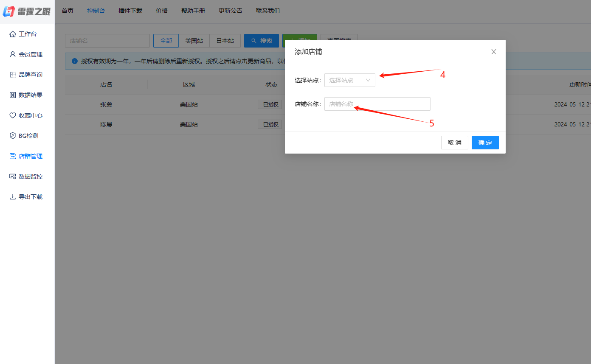
Task: Select the 日本站 region filter
Action: (x=225, y=41)
